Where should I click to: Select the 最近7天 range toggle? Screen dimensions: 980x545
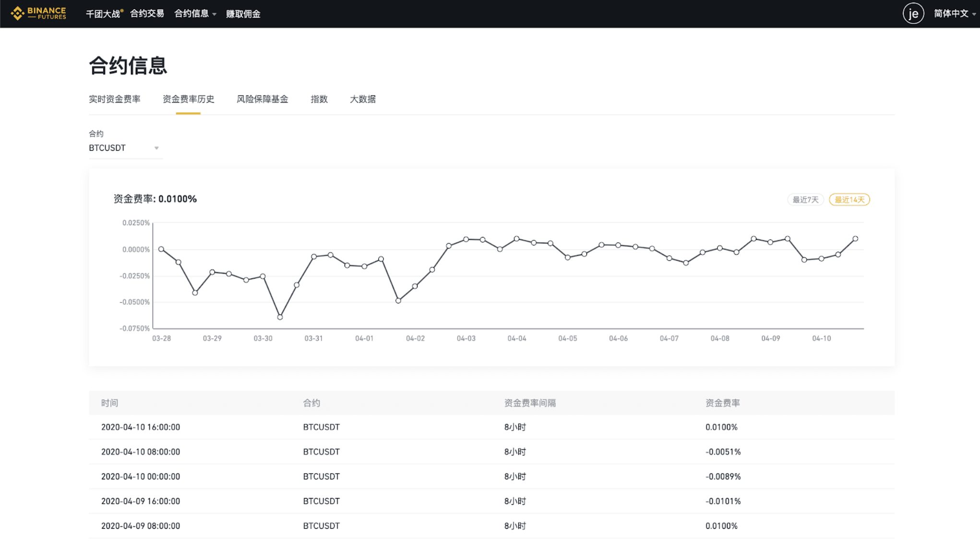click(x=805, y=200)
